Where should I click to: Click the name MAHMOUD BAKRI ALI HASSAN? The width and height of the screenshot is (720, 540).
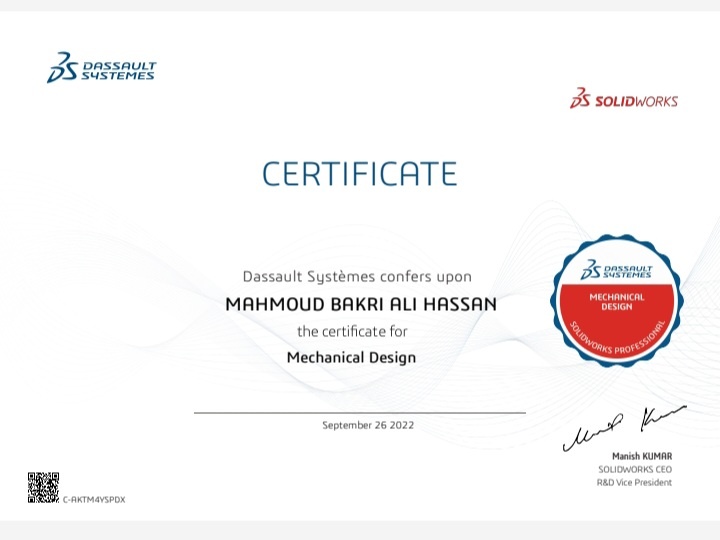point(361,304)
